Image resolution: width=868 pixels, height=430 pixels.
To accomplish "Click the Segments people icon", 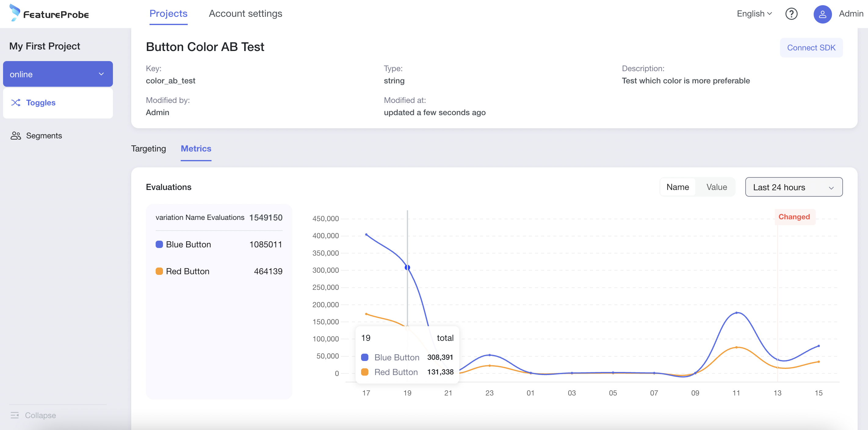I will point(16,136).
